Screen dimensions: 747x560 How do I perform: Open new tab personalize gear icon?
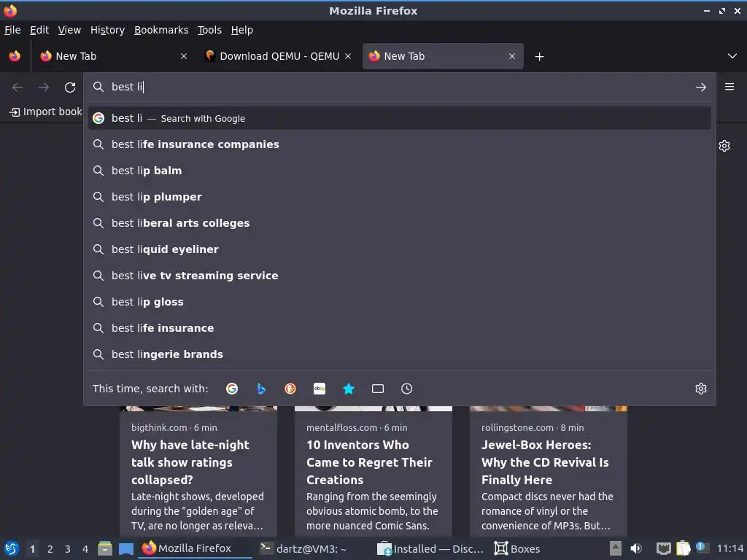click(x=724, y=146)
